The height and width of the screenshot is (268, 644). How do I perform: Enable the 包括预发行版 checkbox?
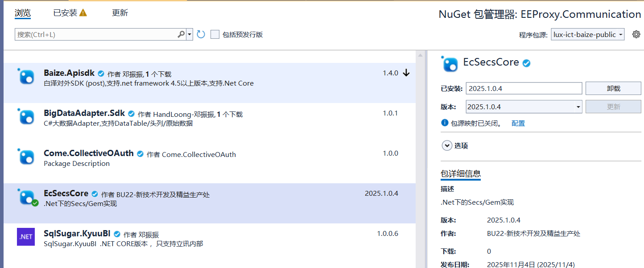point(215,34)
